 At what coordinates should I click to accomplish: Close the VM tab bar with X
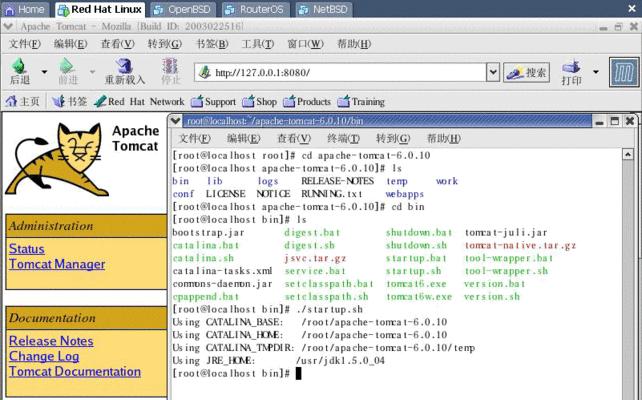pos(633,8)
